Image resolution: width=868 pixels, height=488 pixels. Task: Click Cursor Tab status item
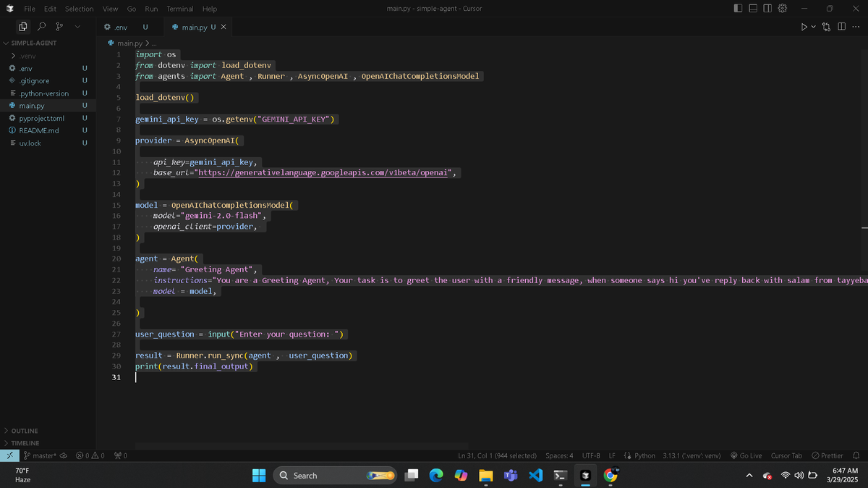[786, 456]
